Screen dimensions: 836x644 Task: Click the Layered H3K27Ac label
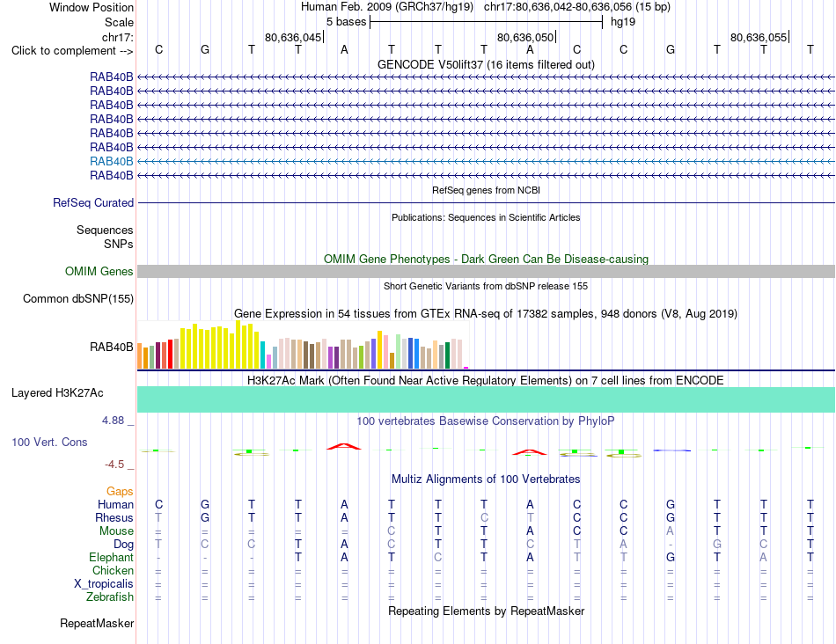click(x=57, y=393)
